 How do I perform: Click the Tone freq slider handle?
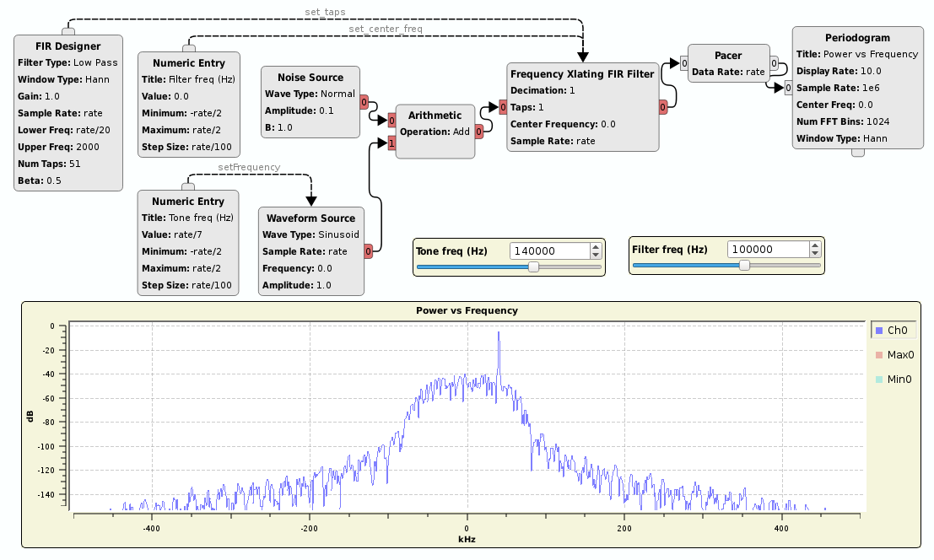click(x=533, y=267)
